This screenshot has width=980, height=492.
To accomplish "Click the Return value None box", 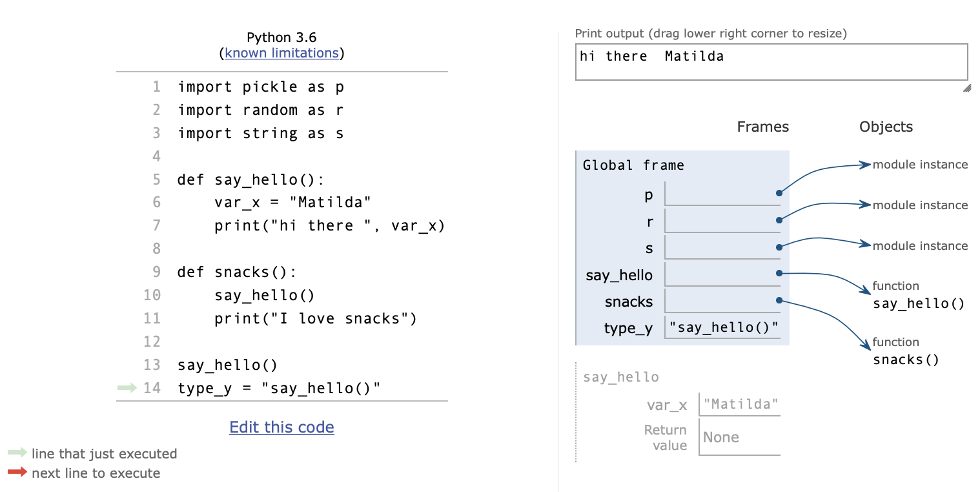I will tap(740, 437).
